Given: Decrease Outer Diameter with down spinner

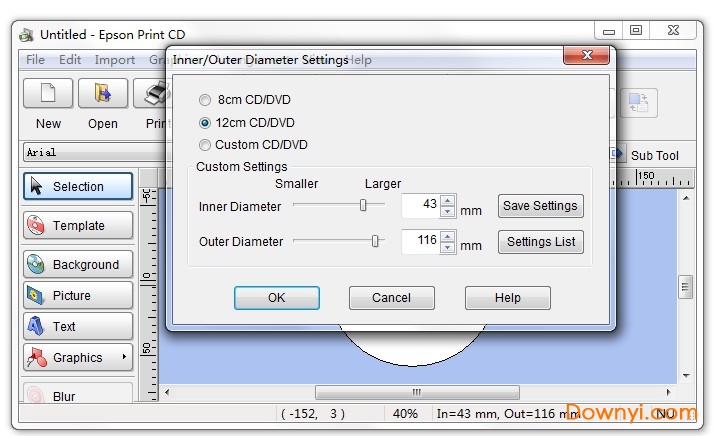Looking at the screenshot, I should (x=448, y=247).
